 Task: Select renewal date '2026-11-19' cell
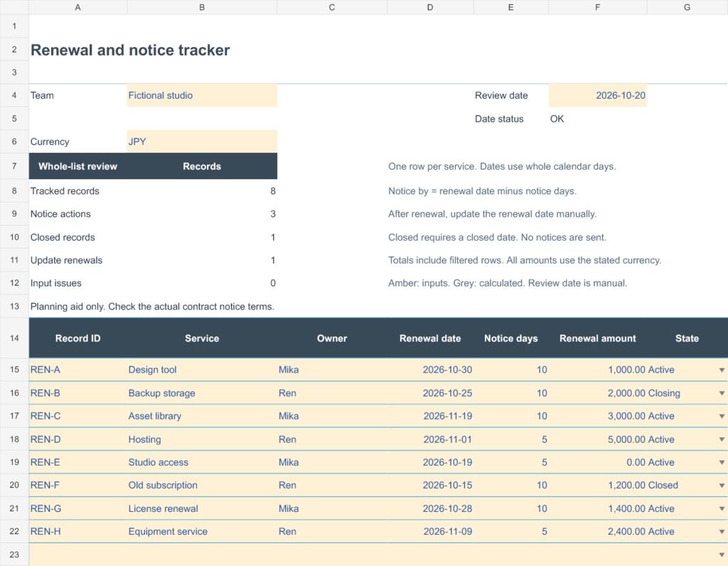pos(430,416)
